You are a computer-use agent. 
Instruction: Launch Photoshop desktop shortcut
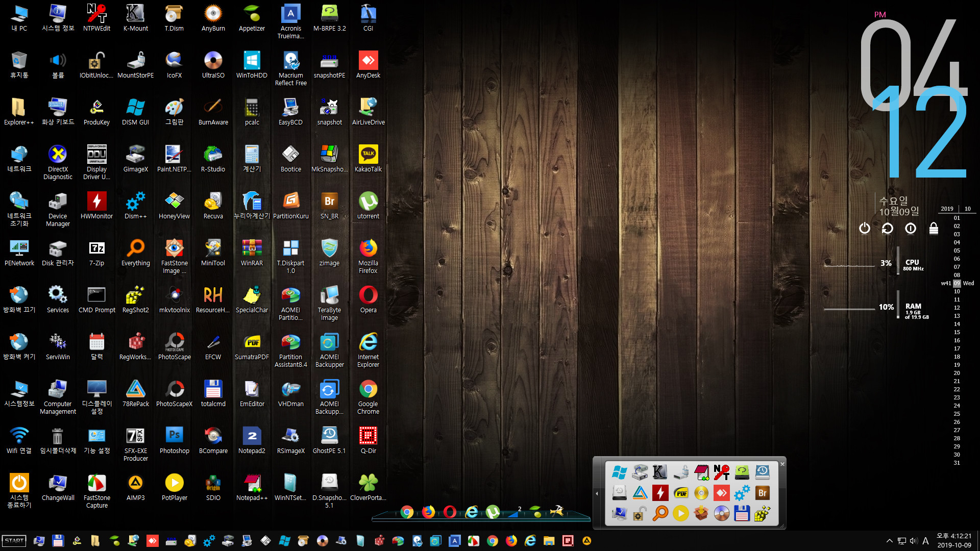click(174, 440)
